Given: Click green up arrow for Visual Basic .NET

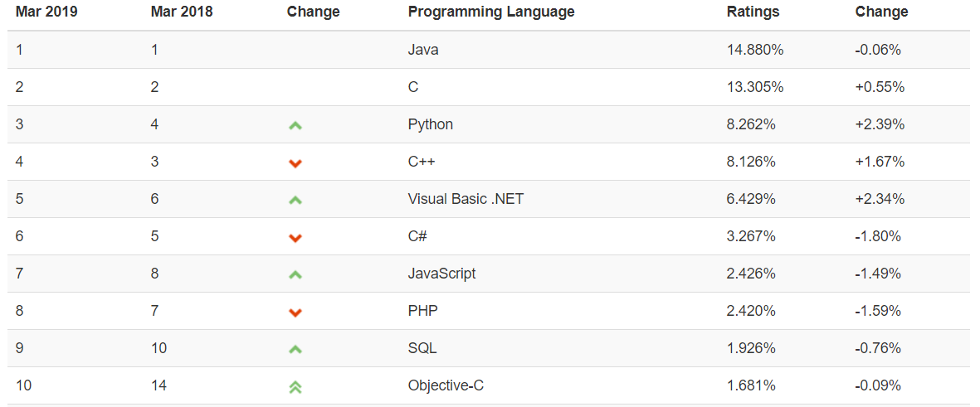Looking at the screenshot, I should tap(295, 200).
